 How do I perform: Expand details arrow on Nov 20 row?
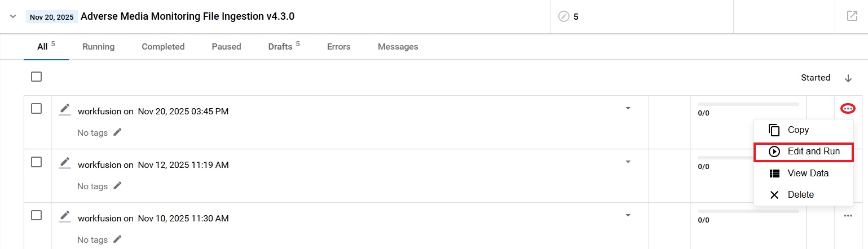point(628,108)
